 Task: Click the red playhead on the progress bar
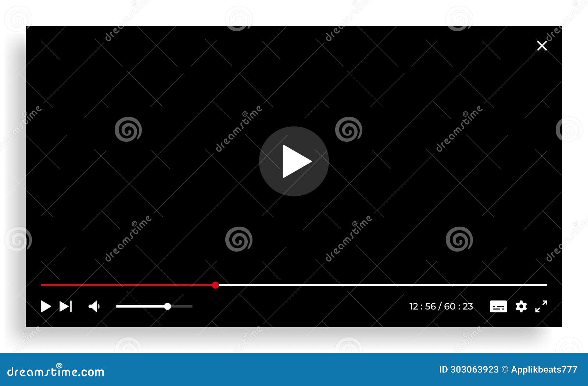pos(215,285)
